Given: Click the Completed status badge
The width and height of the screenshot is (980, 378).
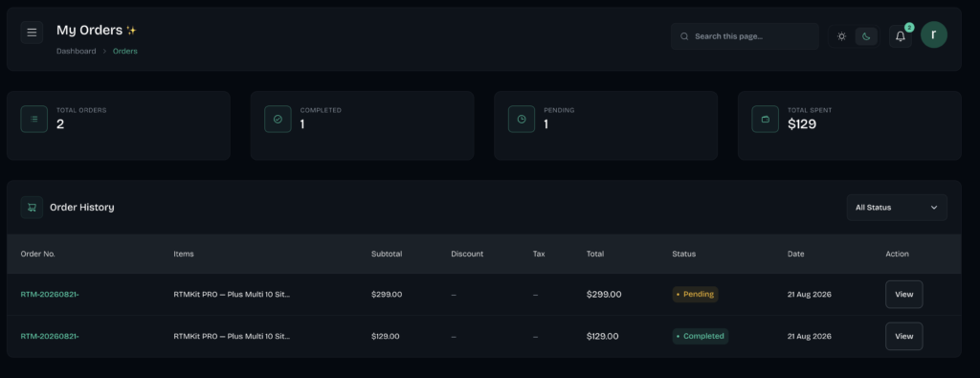Looking at the screenshot, I should click(x=700, y=336).
